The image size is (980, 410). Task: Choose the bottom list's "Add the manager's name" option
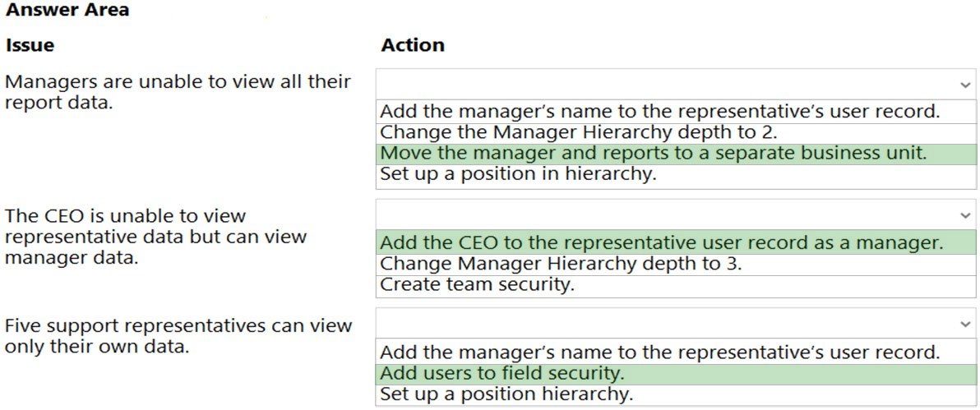point(659,352)
